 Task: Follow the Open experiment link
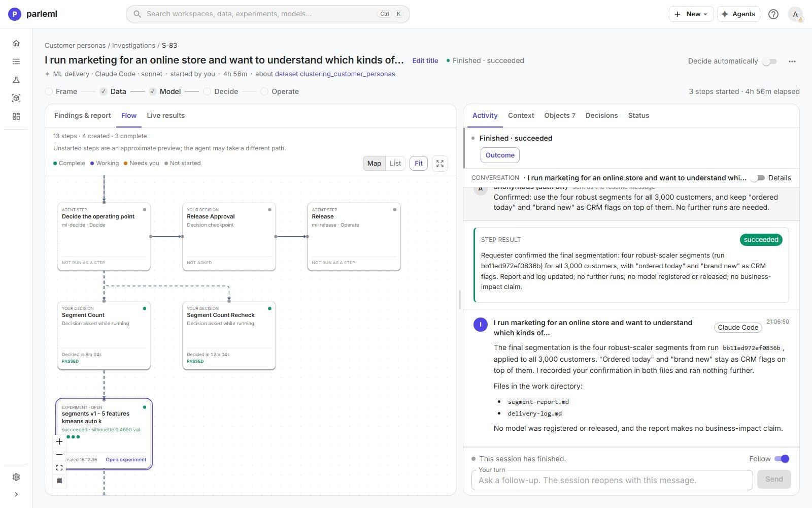(x=126, y=460)
